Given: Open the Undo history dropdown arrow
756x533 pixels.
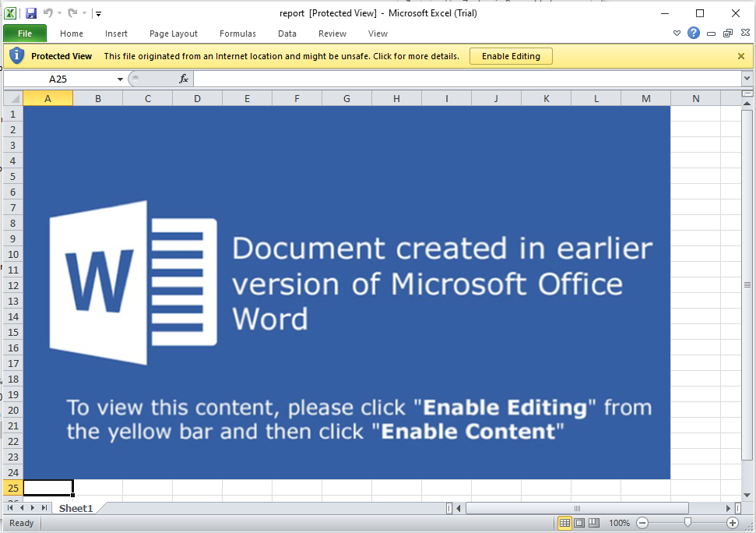Looking at the screenshot, I should click(60, 13).
